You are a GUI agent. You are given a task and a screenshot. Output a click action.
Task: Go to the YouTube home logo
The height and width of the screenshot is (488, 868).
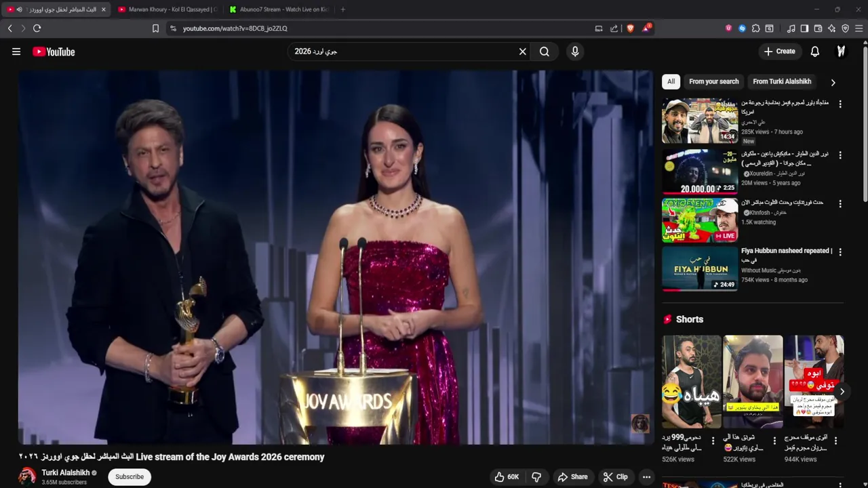pyautogui.click(x=54, y=52)
